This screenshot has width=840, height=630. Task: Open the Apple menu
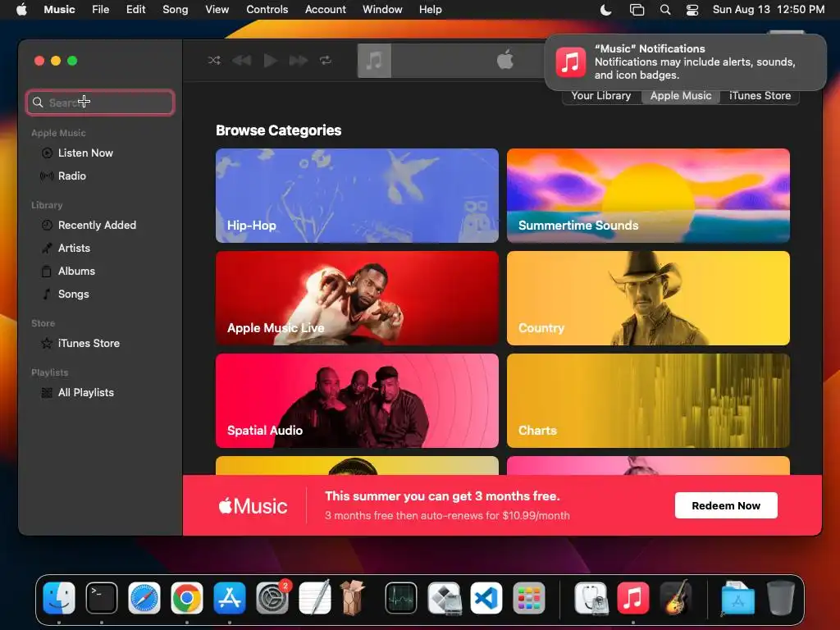tap(21, 10)
